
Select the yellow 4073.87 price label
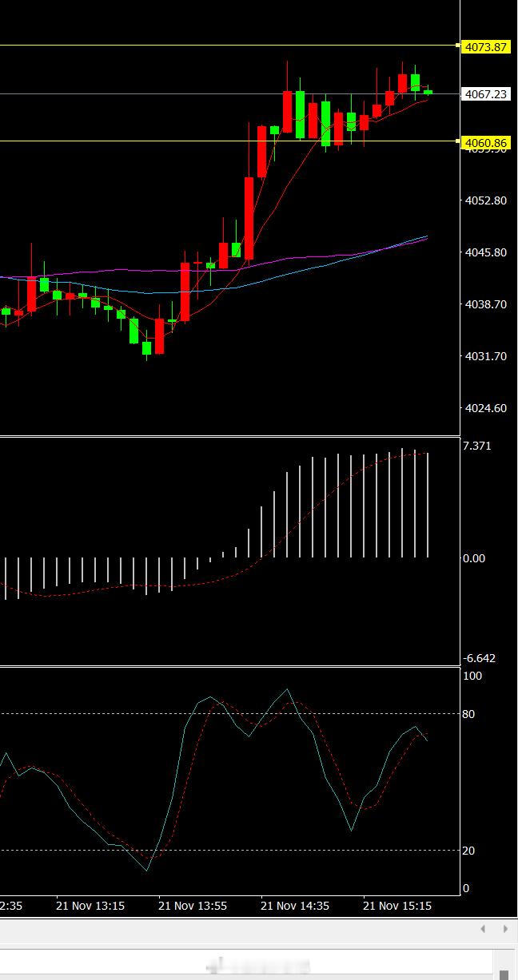coord(485,47)
